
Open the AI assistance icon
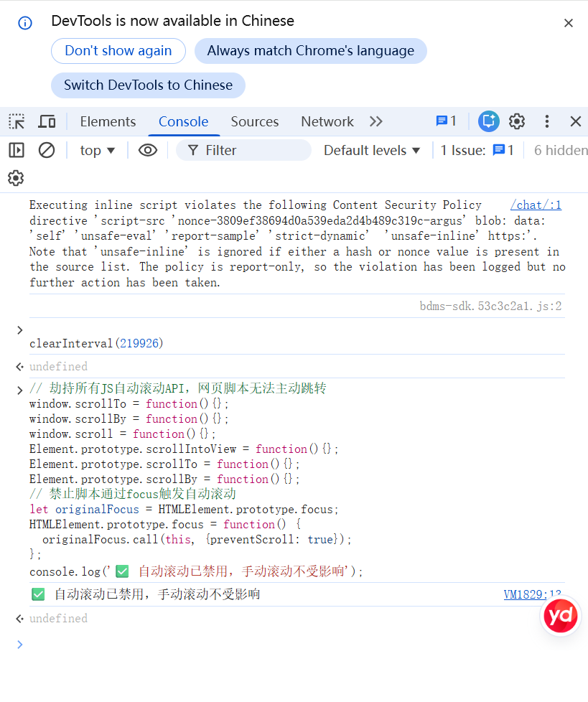click(x=489, y=121)
